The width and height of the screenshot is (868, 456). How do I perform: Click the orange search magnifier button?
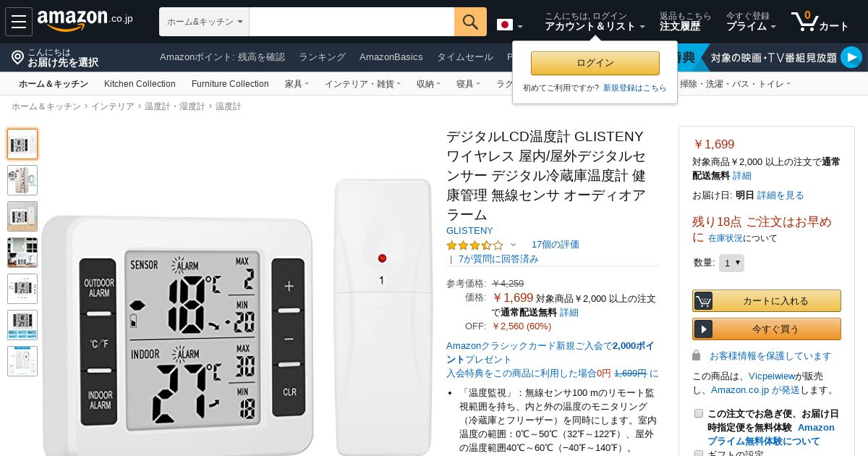pyautogui.click(x=470, y=22)
